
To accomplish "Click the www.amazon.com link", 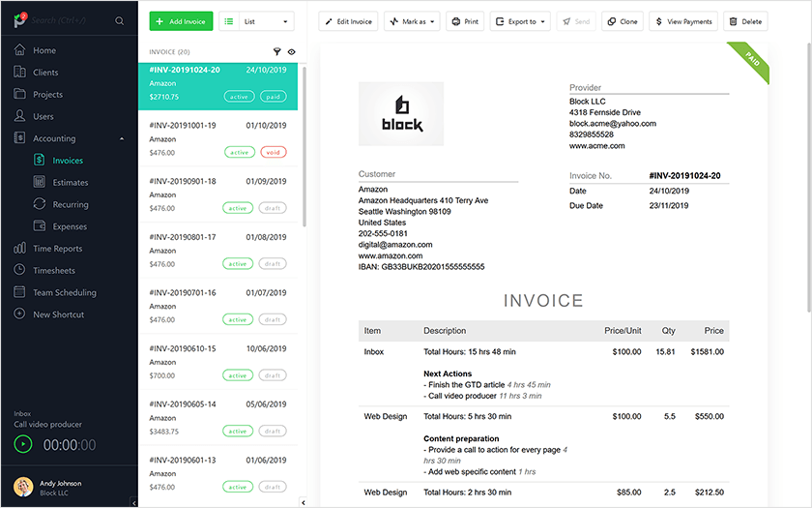I will [391, 255].
